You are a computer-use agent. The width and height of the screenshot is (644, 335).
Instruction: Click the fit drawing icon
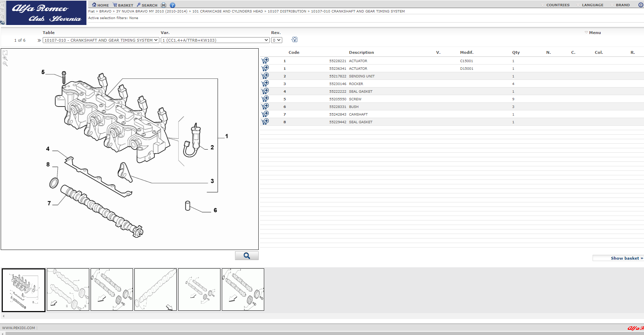pyautogui.click(x=5, y=53)
